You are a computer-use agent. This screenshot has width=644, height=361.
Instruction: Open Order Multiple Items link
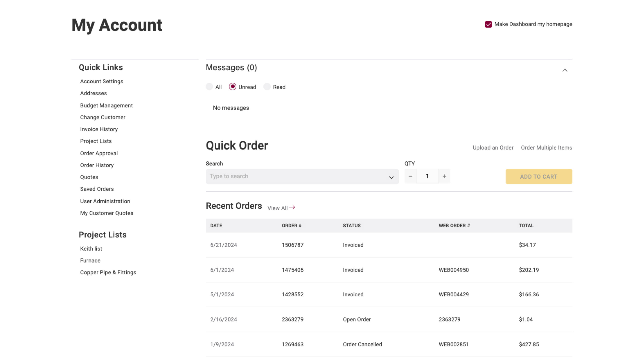pyautogui.click(x=546, y=148)
